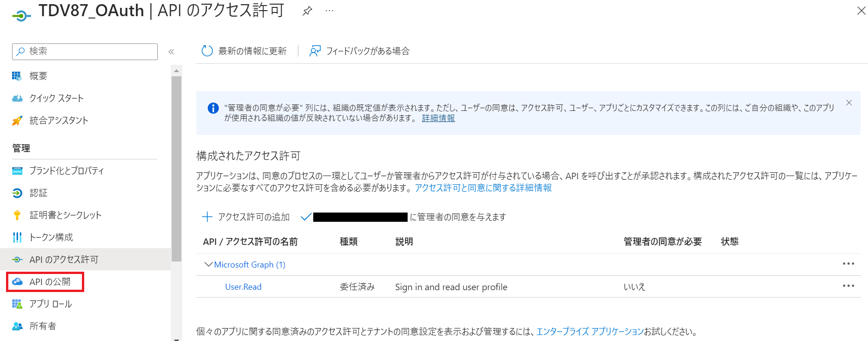Open ブランド化とプロパティ
Image resolution: width=868 pixels, height=341 pixels.
click(x=67, y=170)
